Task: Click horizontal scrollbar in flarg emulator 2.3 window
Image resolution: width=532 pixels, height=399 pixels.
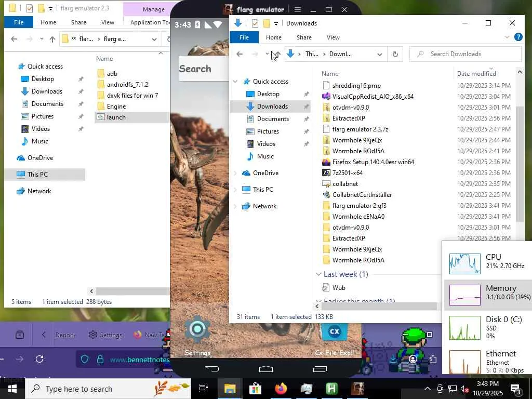Action: (x=132, y=291)
